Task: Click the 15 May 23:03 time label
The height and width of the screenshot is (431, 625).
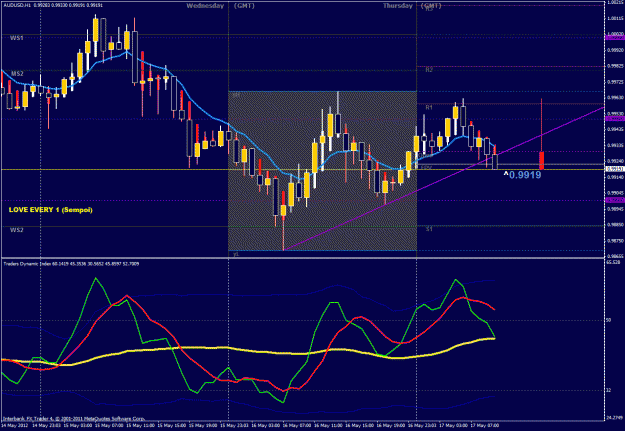Action: [234, 425]
